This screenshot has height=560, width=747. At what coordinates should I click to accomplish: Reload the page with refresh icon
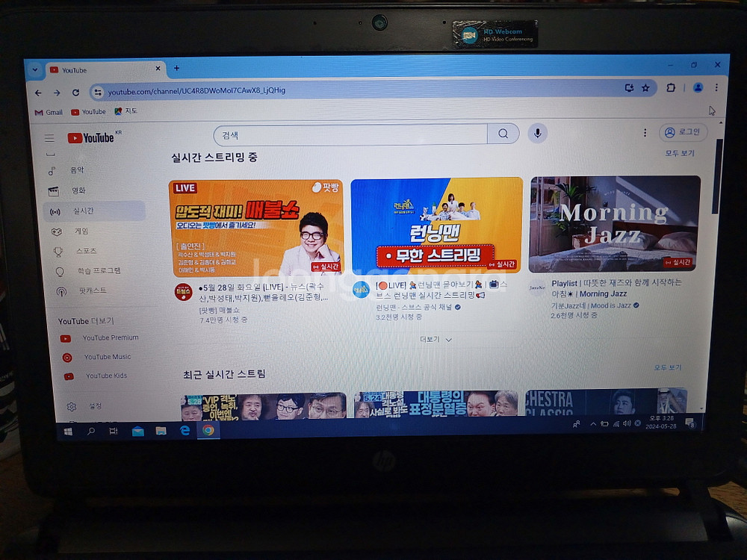pos(75,93)
